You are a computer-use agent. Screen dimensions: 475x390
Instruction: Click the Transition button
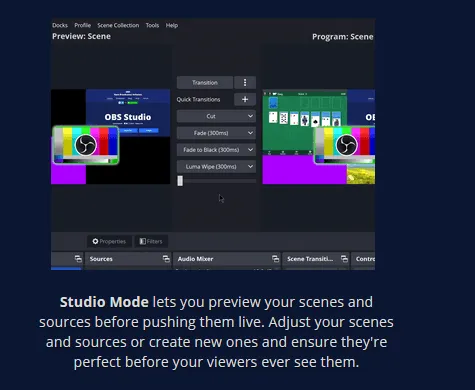[205, 82]
